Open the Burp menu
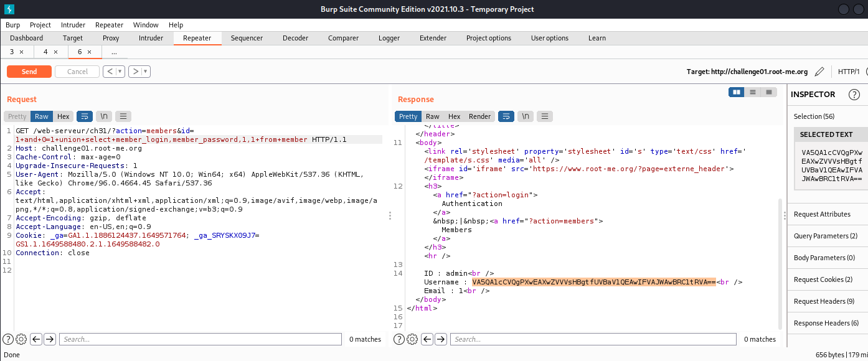This screenshot has width=868, height=361. tap(13, 25)
